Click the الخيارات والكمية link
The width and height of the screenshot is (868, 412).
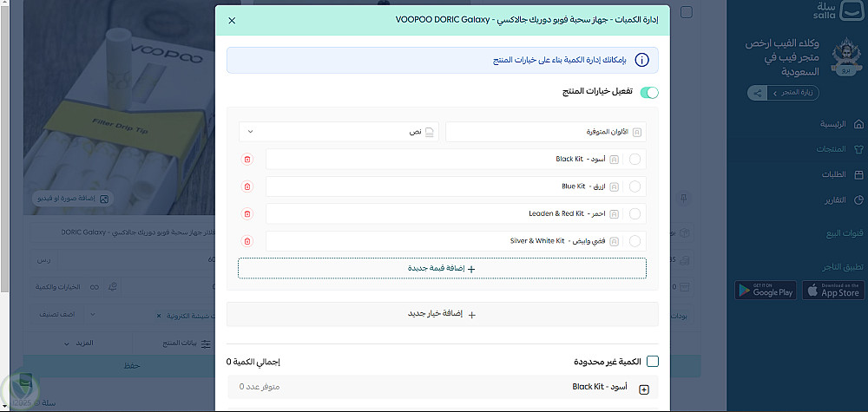[60, 287]
